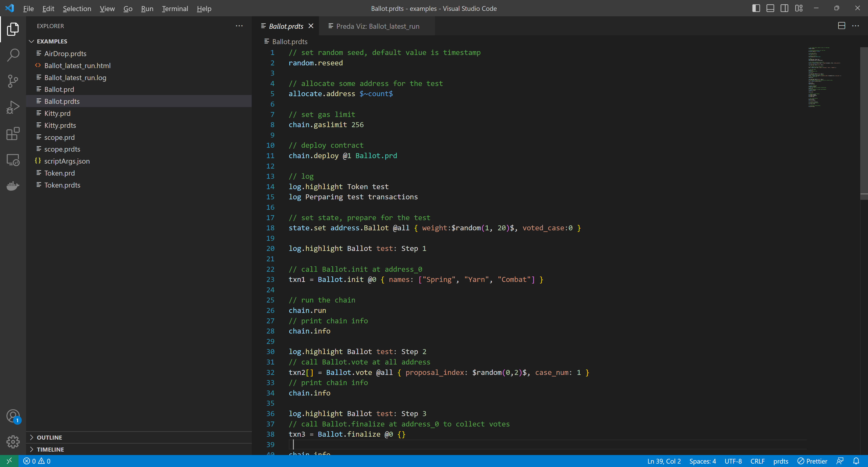Expand the TIMELINE section
This screenshot has width=868, height=467.
click(139, 449)
